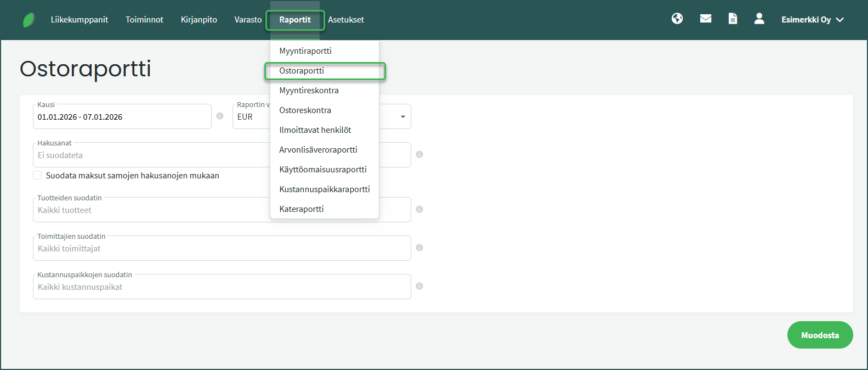
Task: Open the report currency dropdown arrow
Action: coord(403,117)
